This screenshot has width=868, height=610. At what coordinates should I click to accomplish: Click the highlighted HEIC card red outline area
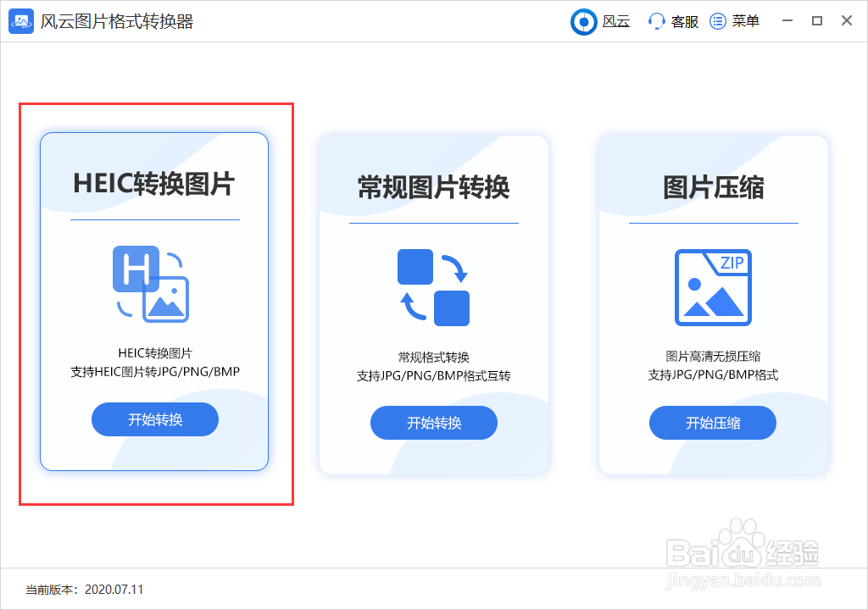coord(154,303)
